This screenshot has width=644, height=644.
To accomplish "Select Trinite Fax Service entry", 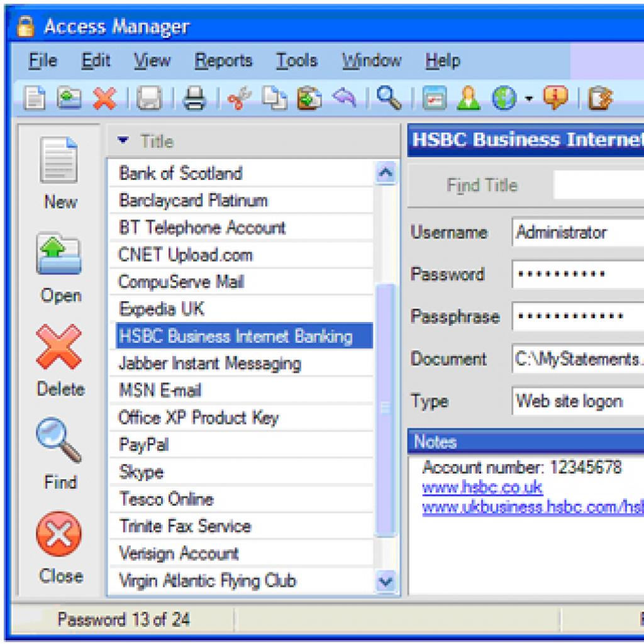I will [x=241, y=526].
